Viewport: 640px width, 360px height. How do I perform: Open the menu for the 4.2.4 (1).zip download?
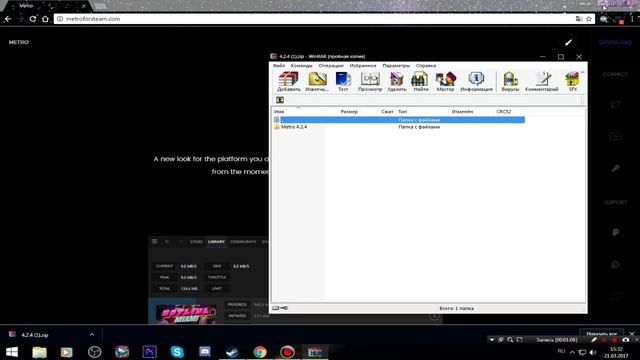92,335
